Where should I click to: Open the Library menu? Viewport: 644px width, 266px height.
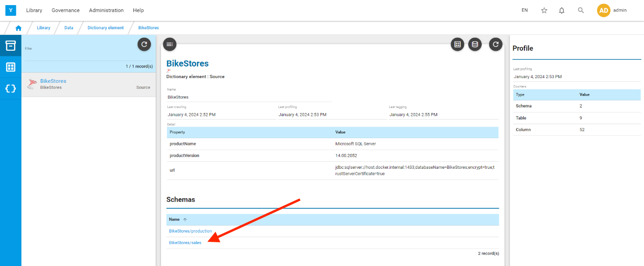pos(34,10)
